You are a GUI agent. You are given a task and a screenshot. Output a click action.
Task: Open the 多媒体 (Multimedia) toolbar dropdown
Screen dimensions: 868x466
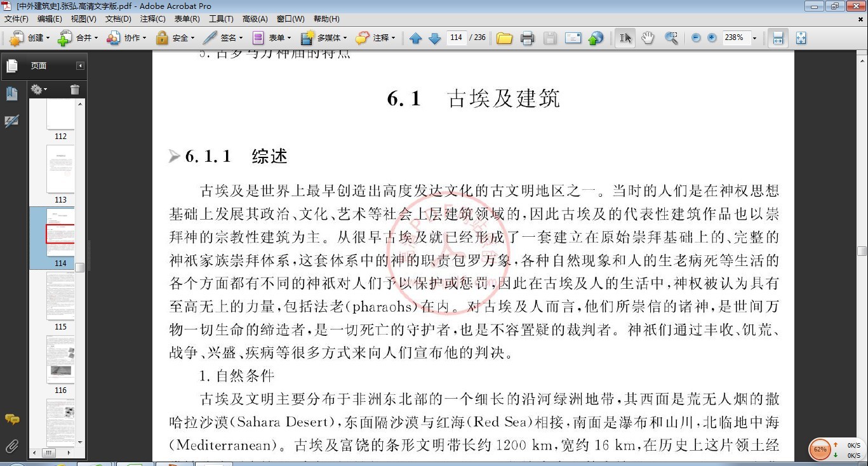tap(345, 38)
